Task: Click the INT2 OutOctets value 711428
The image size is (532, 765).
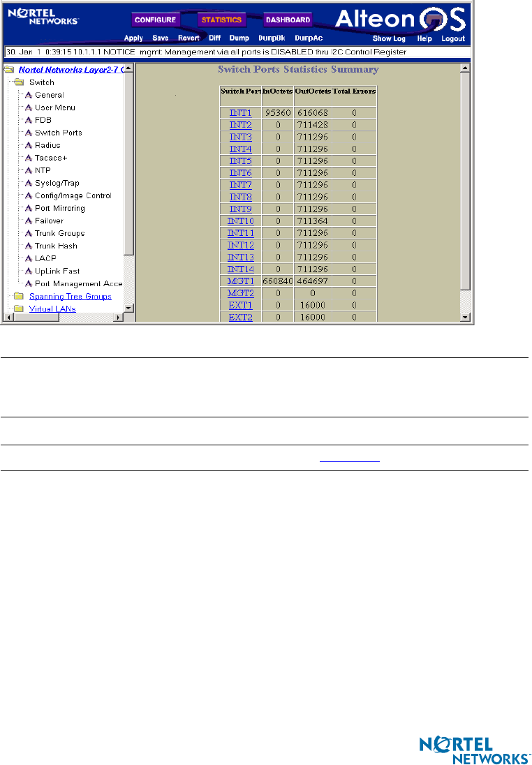Action: pyautogui.click(x=312, y=125)
